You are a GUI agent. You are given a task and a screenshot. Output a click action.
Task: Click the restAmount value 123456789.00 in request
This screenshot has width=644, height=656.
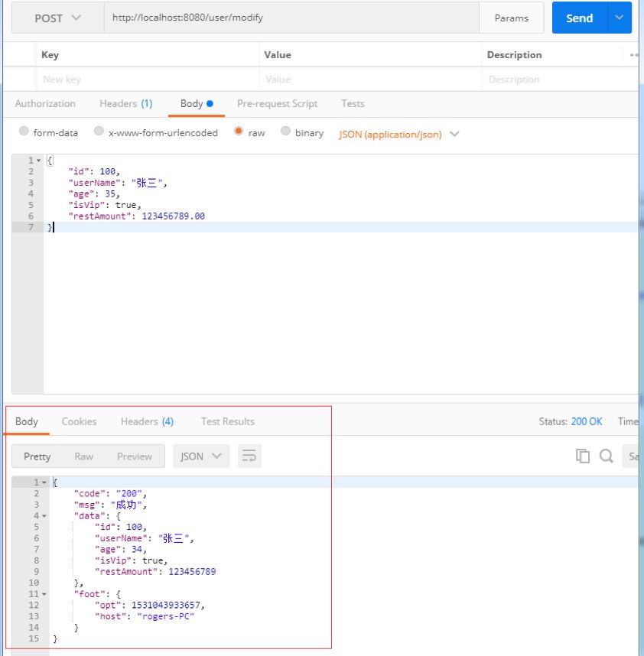click(x=174, y=216)
